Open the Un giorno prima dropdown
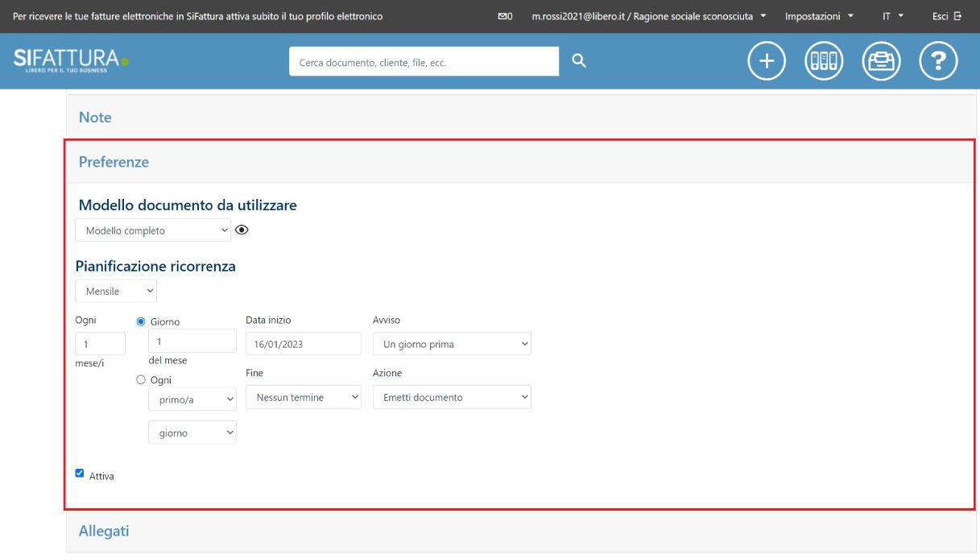Screen dimensions: 980x559 coord(452,344)
